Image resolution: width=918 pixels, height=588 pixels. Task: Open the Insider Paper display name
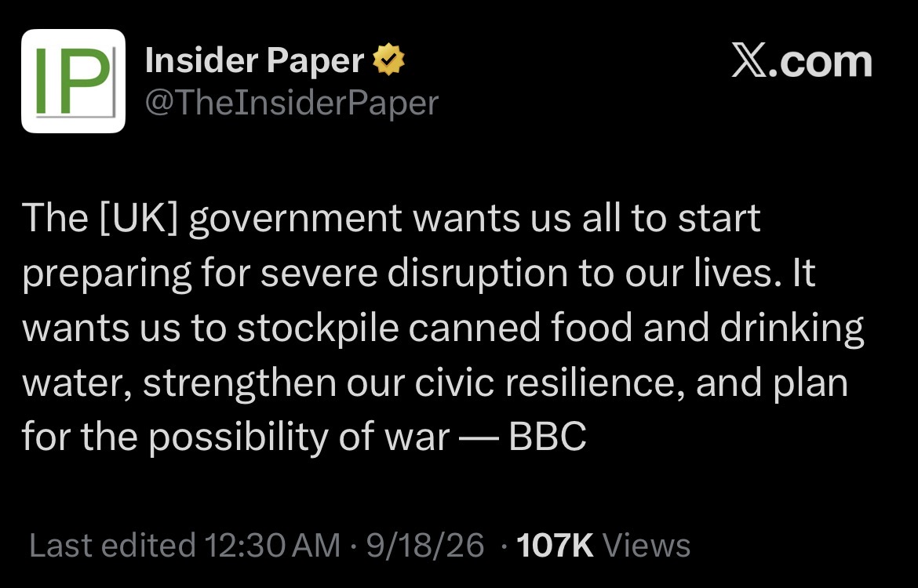(x=255, y=60)
